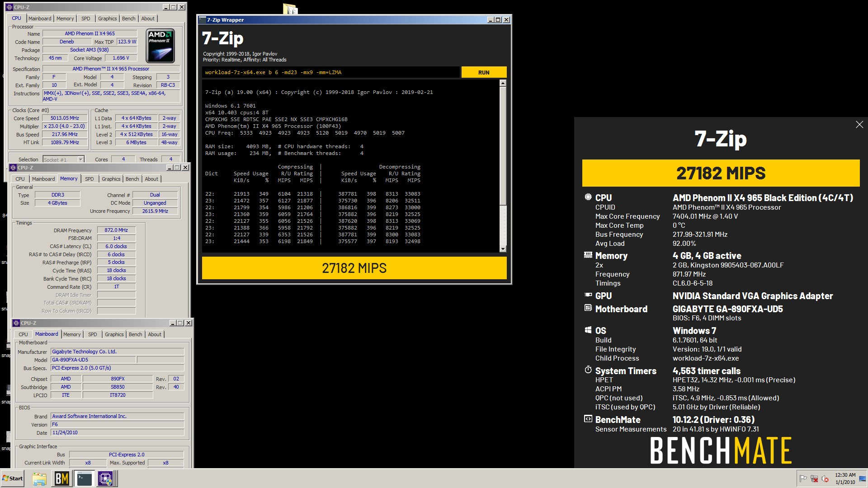The height and width of the screenshot is (488, 868).
Task: Switch to CPU tab in middle CPU-Z window
Action: [x=20, y=179]
